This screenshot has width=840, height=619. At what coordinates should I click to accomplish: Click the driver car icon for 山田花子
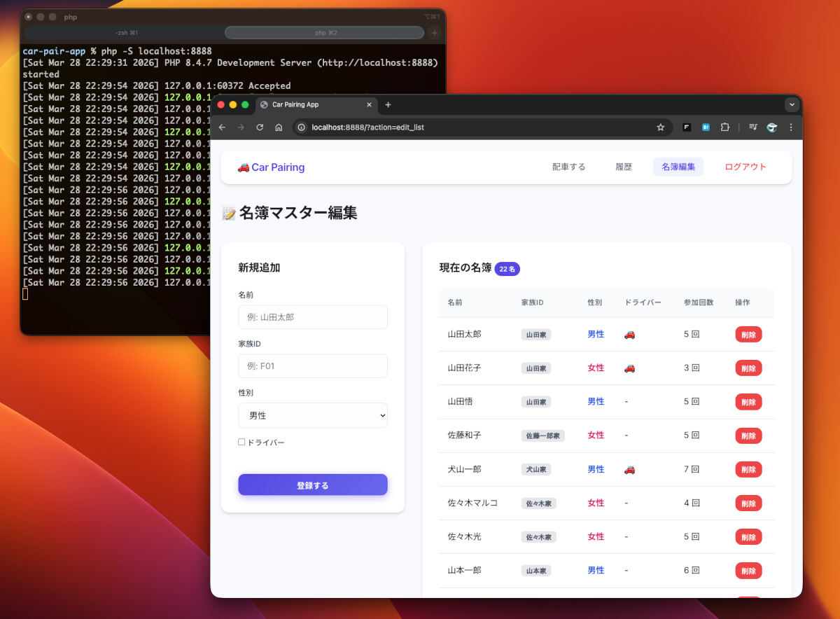point(629,368)
